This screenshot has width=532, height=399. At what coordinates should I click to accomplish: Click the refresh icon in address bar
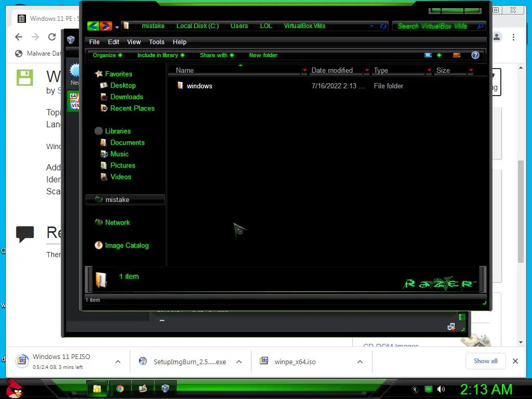383,26
